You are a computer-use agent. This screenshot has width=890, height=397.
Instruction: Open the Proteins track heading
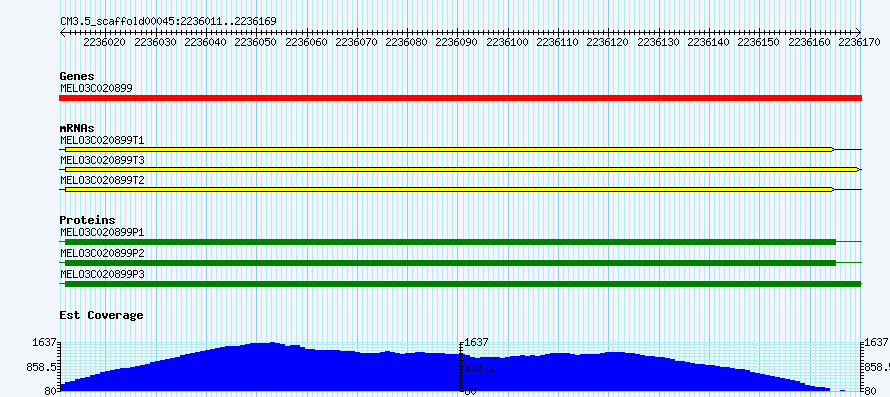pos(87,220)
